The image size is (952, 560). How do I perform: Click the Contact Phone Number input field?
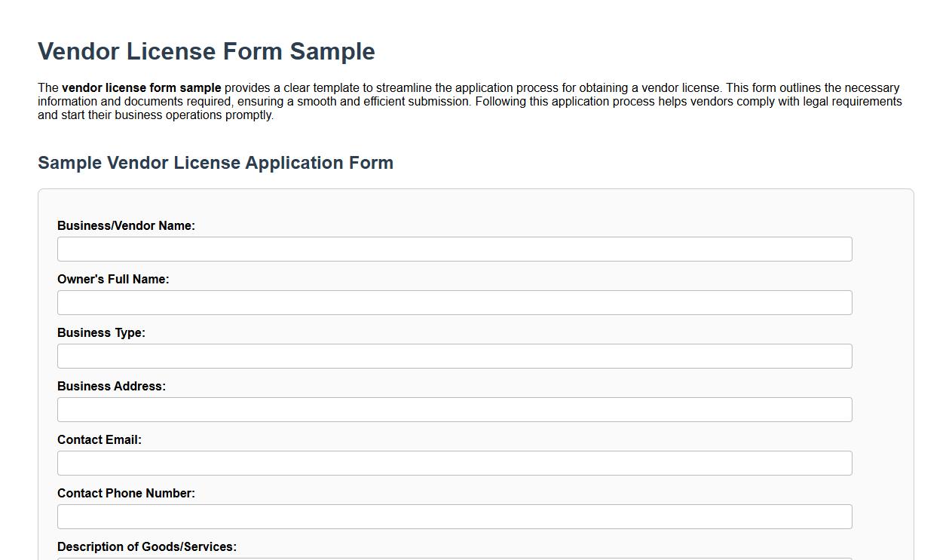pos(454,516)
